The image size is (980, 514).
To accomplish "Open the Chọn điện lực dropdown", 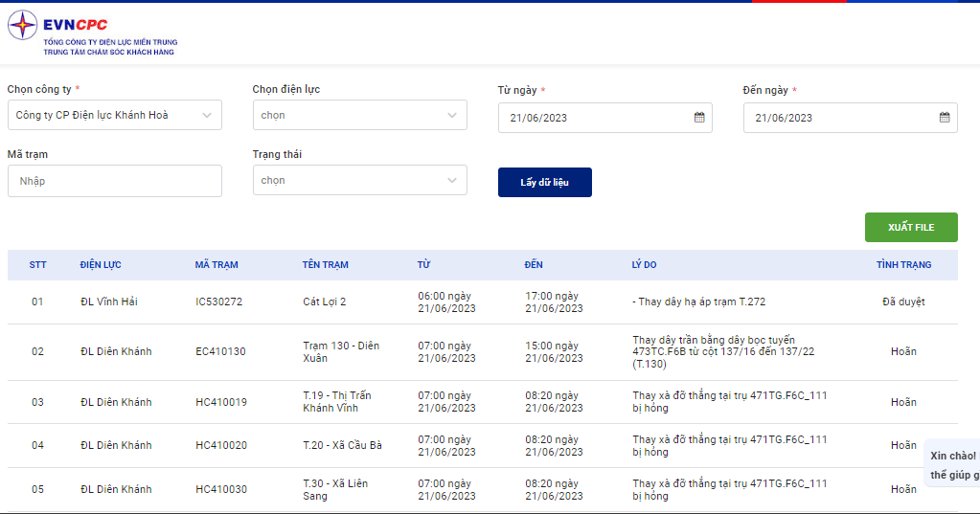I will 359,115.
